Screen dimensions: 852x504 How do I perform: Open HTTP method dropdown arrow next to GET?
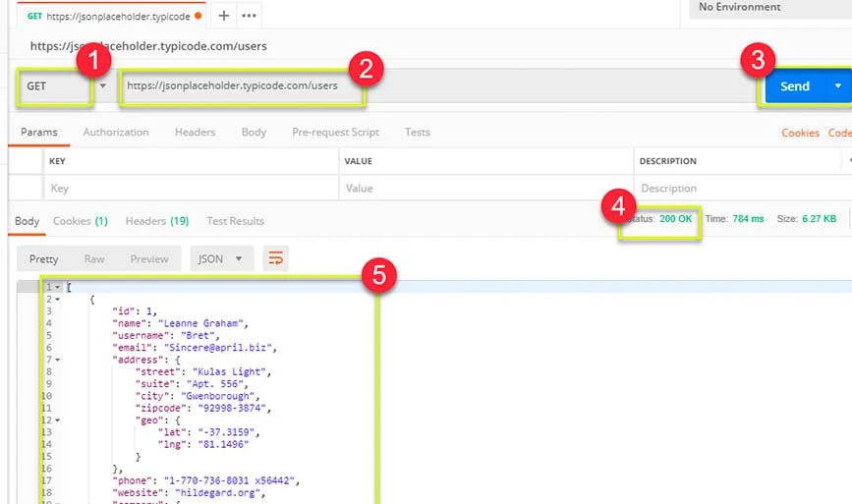(x=103, y=85)
